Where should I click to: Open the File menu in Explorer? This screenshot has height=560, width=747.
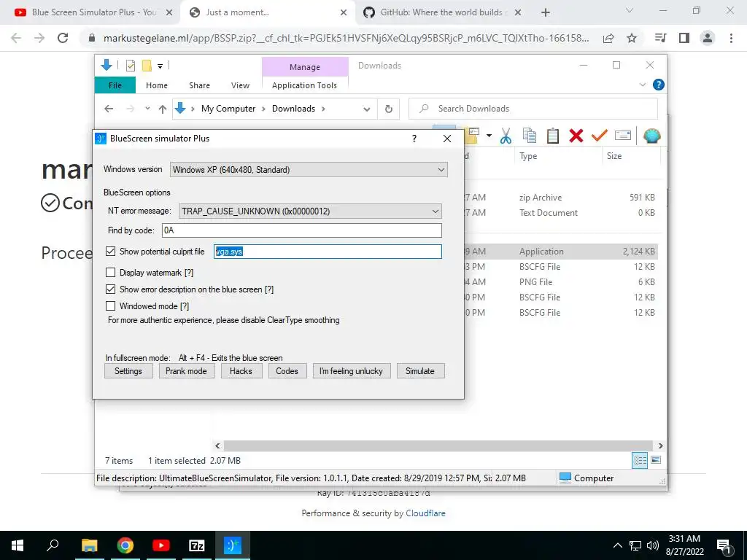pos(115,85)
